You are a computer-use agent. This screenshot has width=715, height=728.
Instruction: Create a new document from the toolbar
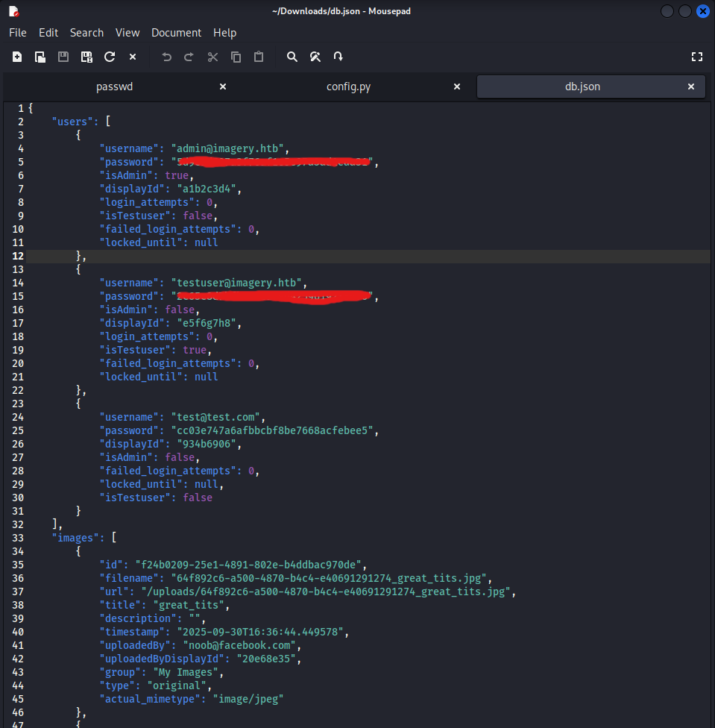coord(17,57)
